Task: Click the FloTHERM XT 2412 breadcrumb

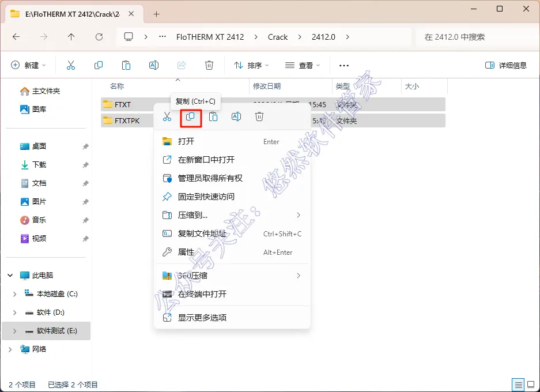Action: pyautogui.click(x=210, y=37)
